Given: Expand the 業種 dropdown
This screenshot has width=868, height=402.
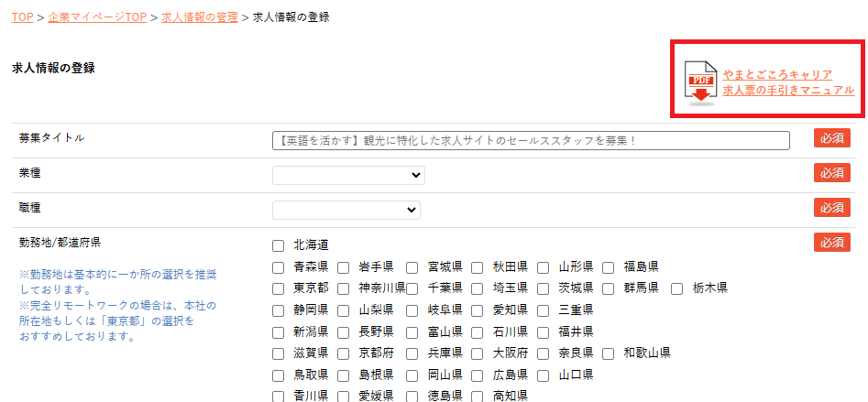Looking at the screenshot, I should click(x=348, y=175).
